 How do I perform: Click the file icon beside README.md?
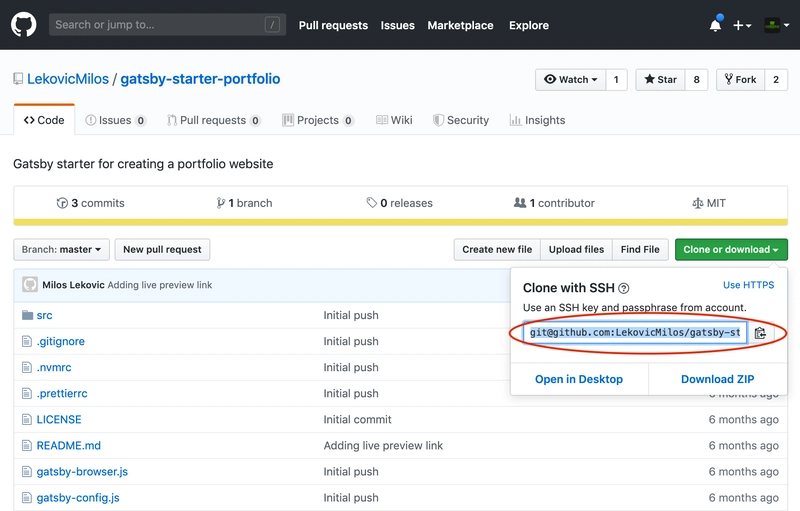tap(27, 445)
